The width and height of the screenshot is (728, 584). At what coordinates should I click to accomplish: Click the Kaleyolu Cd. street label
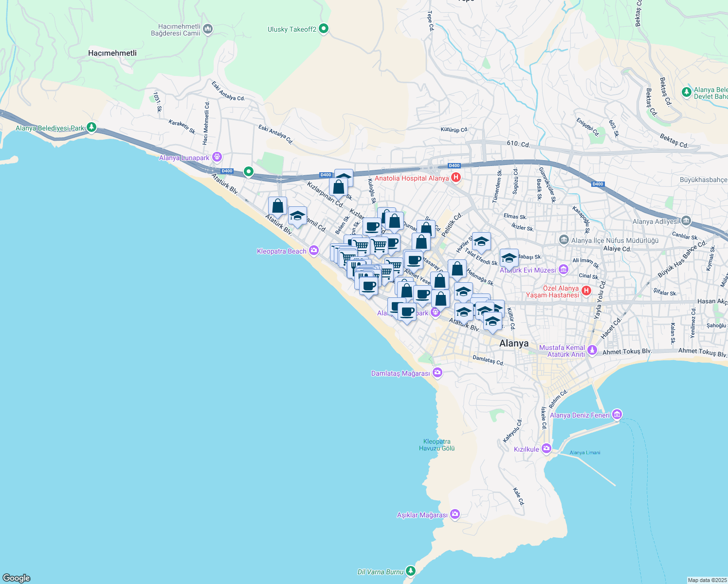click(512, 430)
